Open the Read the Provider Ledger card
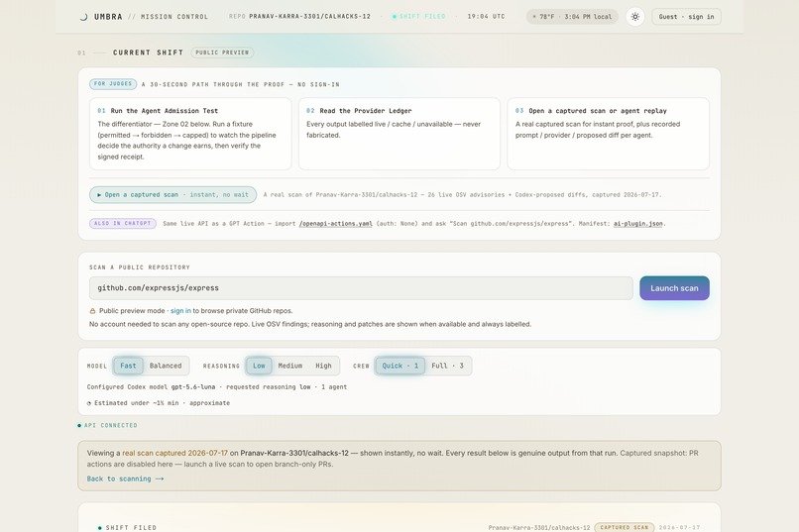 (399, 134)
